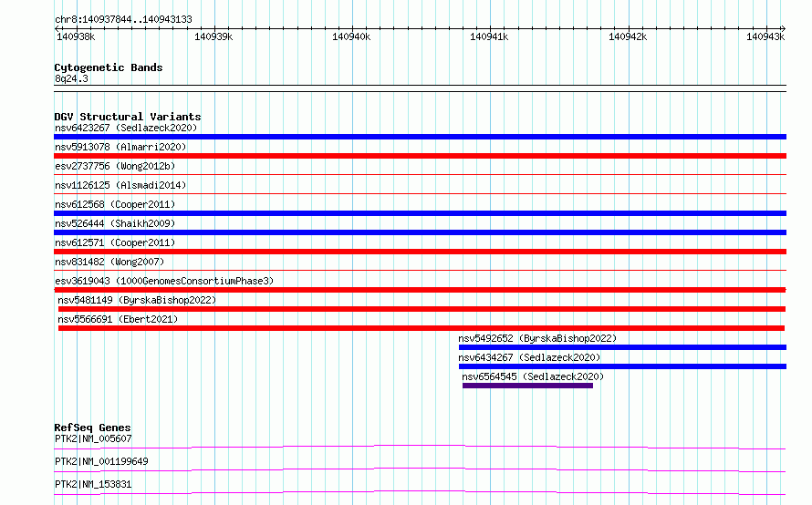Click the nsv6423267 (Sedlazeck2020) label
812x505 pixels.
(126, 128)
